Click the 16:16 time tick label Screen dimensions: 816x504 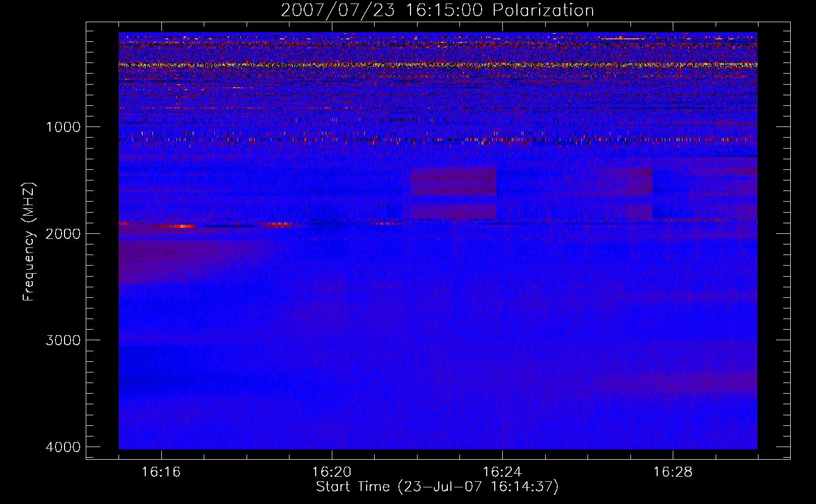pos(161,472)
